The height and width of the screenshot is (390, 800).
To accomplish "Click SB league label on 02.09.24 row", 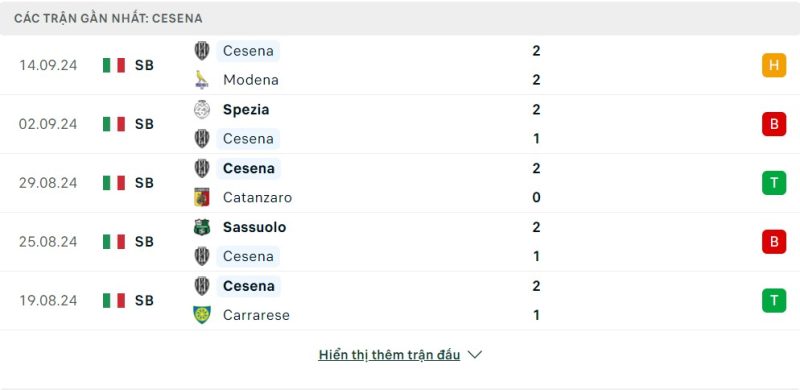I will point(144,124).
